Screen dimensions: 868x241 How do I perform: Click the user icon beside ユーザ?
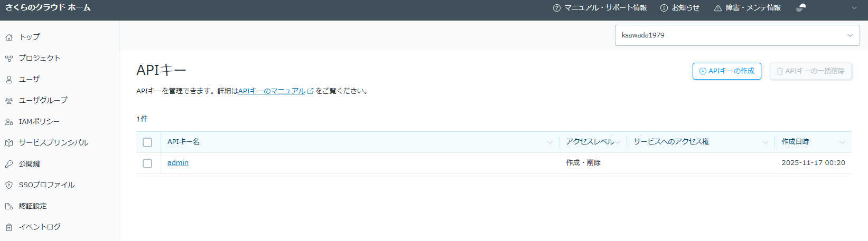click(x=9, y=80)
